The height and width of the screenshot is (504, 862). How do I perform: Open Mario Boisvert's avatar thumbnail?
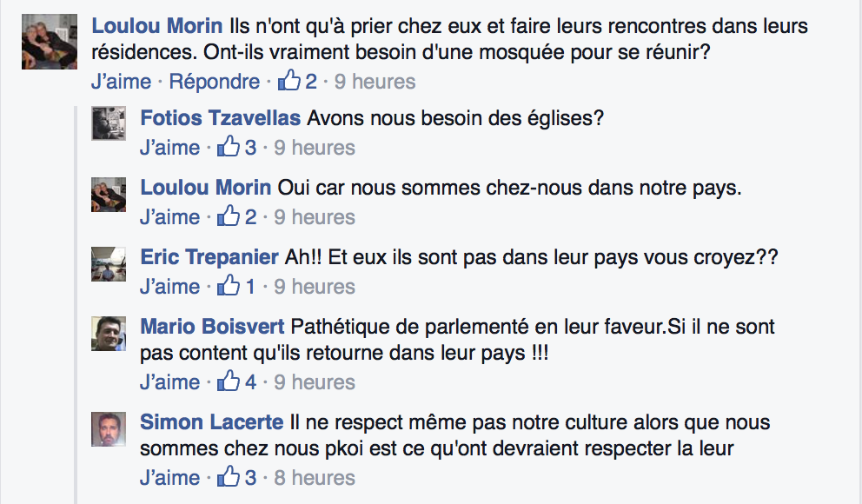point(109,334)
